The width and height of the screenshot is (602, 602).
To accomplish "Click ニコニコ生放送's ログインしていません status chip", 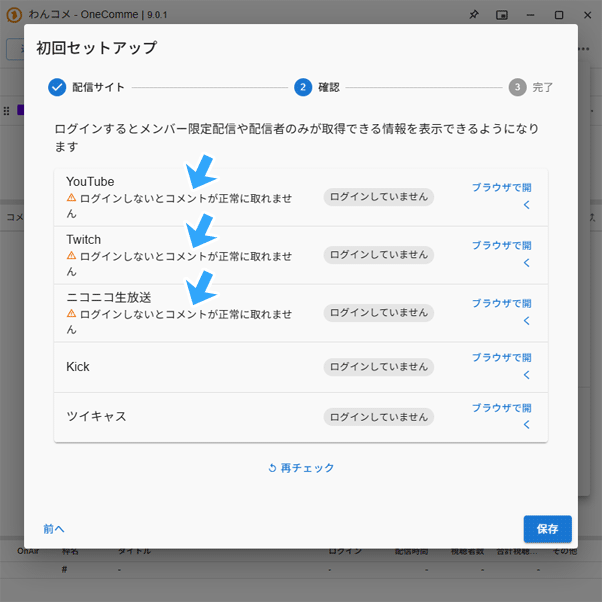I will pos(379,313).
